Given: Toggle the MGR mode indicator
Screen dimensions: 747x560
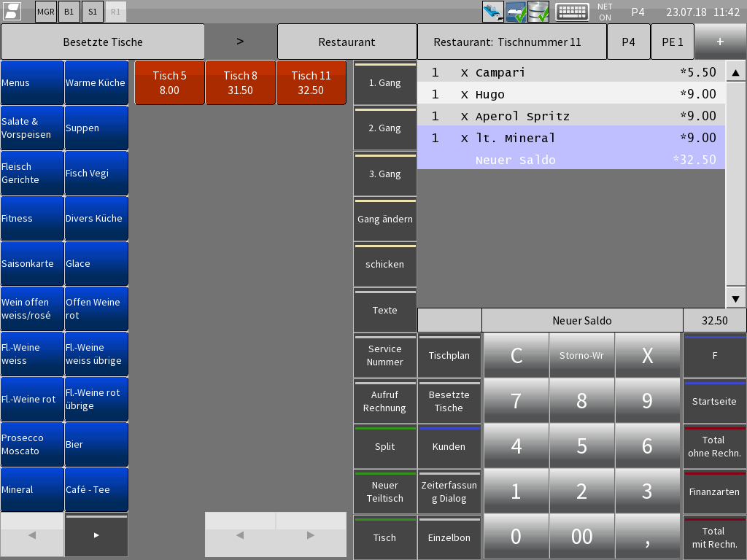Looking at the screenshot, I should 45,12.
